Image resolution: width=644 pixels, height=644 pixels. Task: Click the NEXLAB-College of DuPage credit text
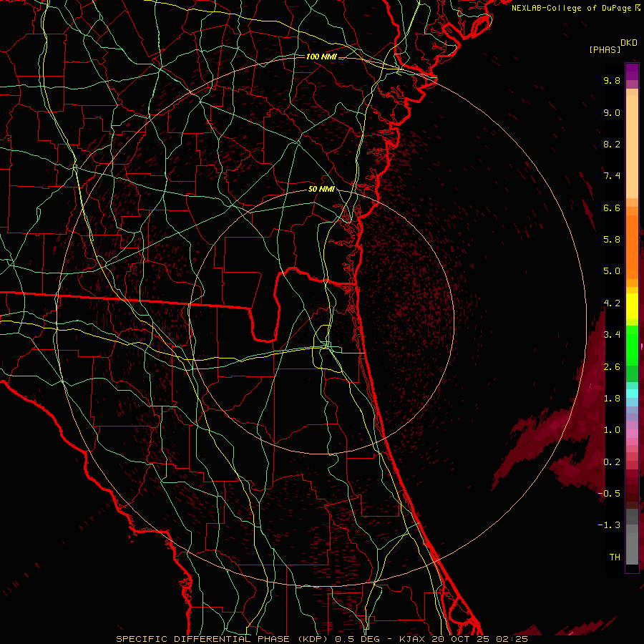pyautogui.click(x=572, y=8)
